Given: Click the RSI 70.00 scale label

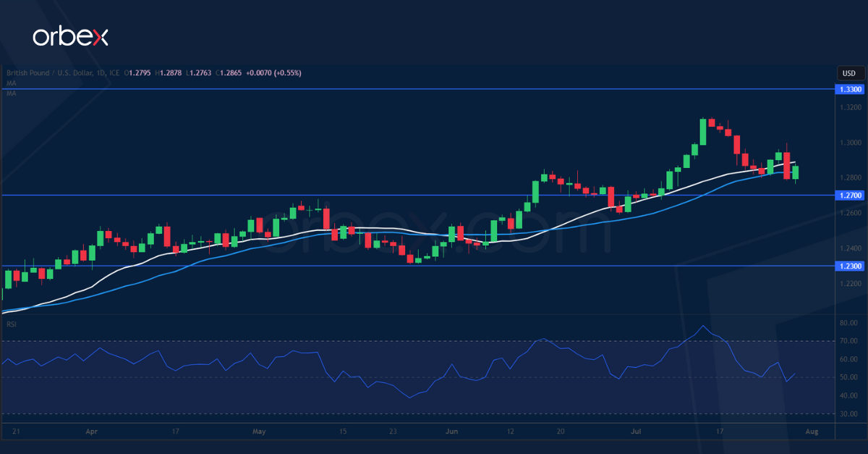Looking at the screenshot, I should pyautogui.click(x=849, y=341).
